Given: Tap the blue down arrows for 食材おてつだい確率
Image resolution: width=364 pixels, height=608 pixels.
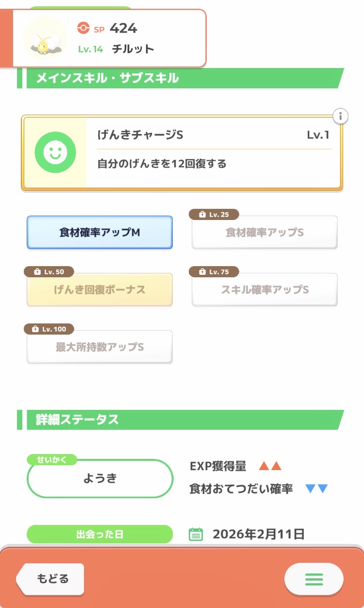Looking at the screenshot, I should (317, 489).
